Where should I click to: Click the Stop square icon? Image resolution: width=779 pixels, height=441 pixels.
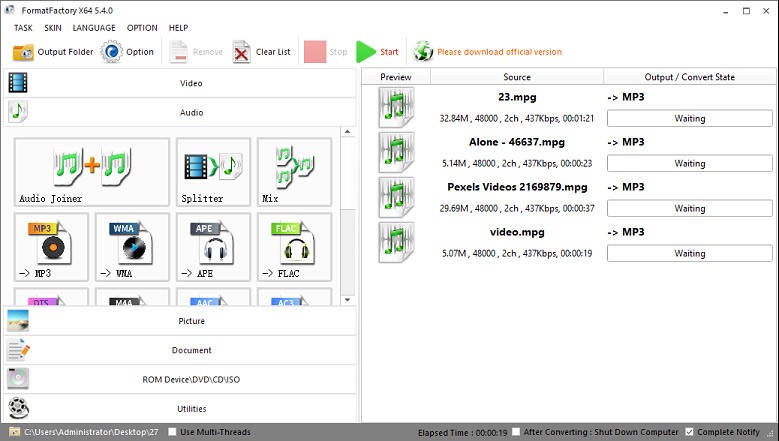(315, 52)
